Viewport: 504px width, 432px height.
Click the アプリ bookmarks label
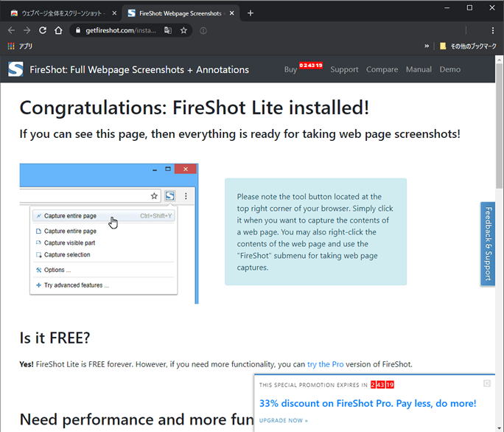click(x=26, y=46)
